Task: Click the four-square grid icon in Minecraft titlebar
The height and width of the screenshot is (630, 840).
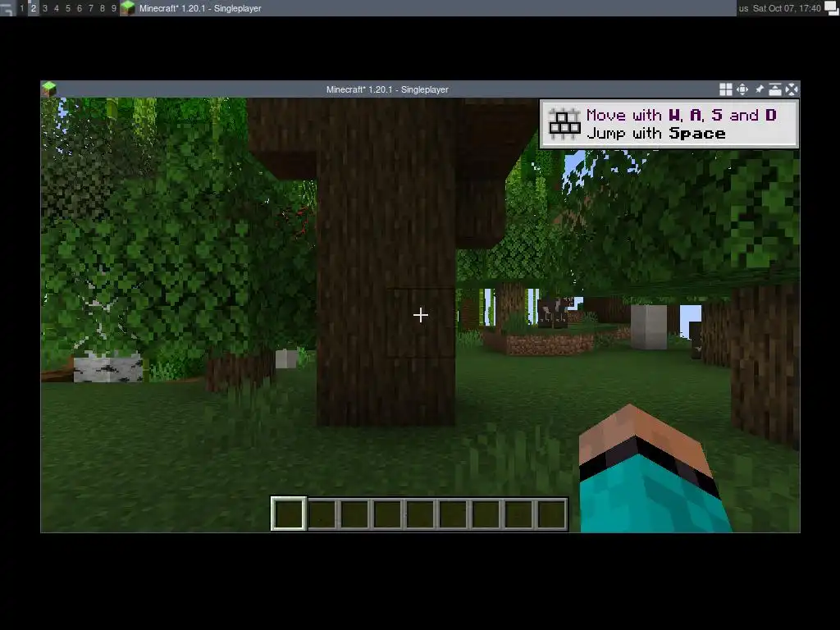Action: (x=725, y=89)
